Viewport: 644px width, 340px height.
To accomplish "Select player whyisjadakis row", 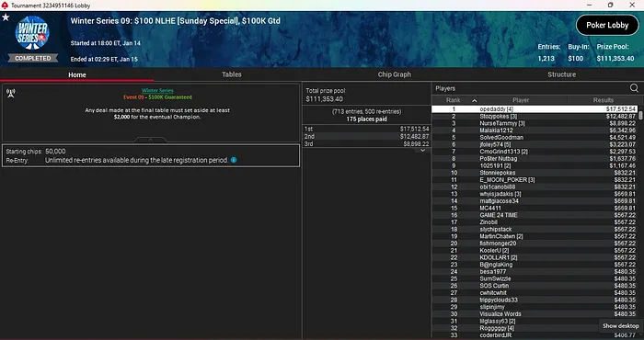I will pyautogui.click(x=535, y=194).
